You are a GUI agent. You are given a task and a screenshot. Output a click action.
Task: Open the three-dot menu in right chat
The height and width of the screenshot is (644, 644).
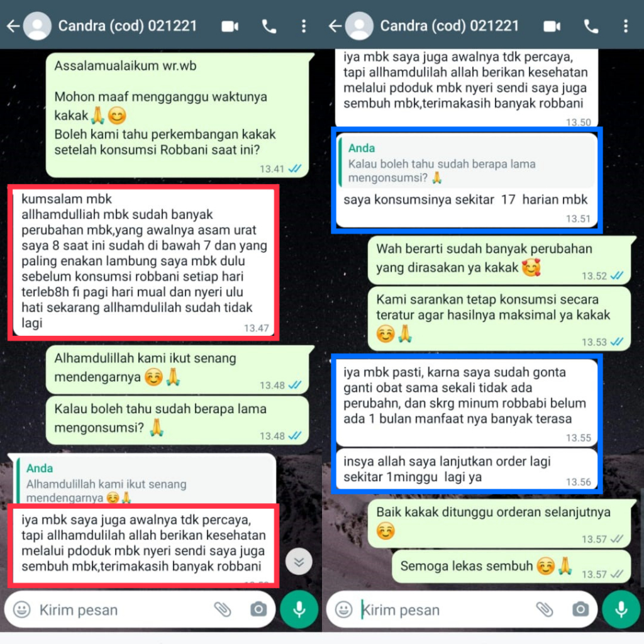point(626,26)
